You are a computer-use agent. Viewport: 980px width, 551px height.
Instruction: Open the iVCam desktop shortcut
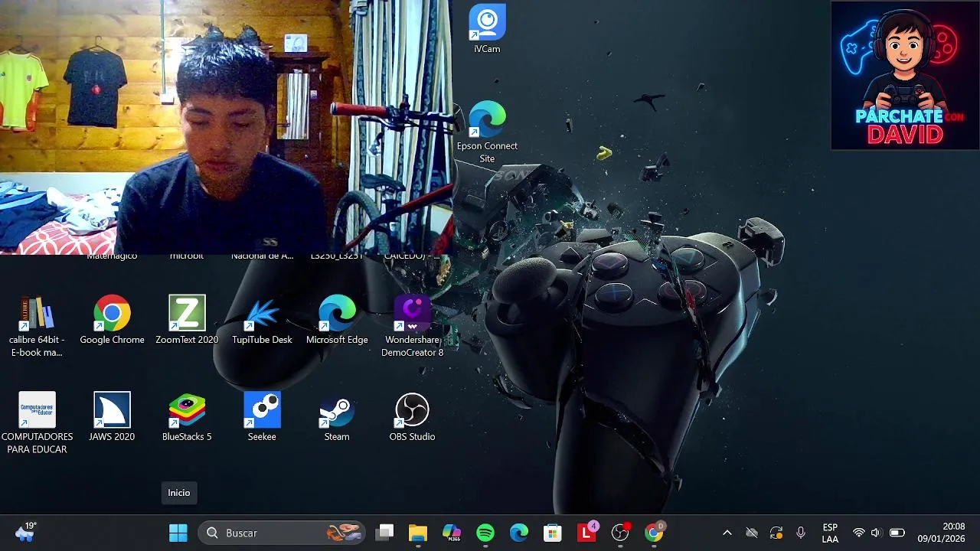point(487,29)
